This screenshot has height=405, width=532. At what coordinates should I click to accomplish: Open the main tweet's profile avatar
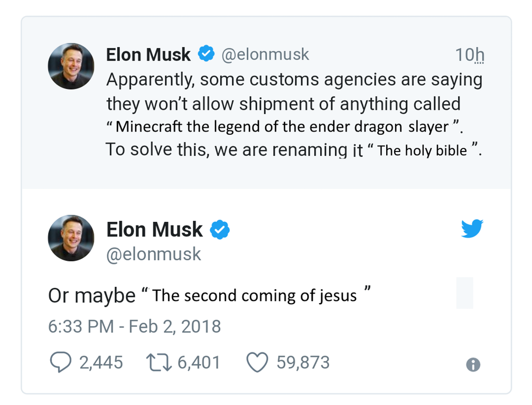[x=71, y=238]
